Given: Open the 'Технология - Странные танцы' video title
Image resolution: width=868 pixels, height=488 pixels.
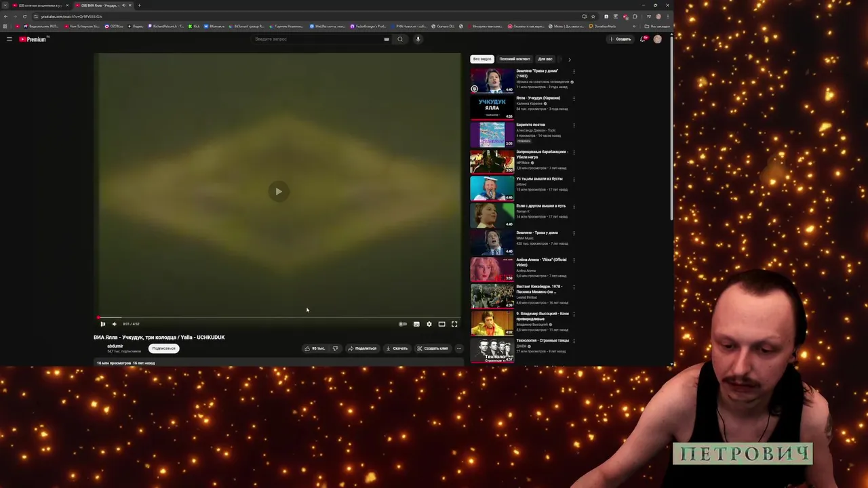Looking at the screenshot, I should pyautogui.click(x=542, y=340).
